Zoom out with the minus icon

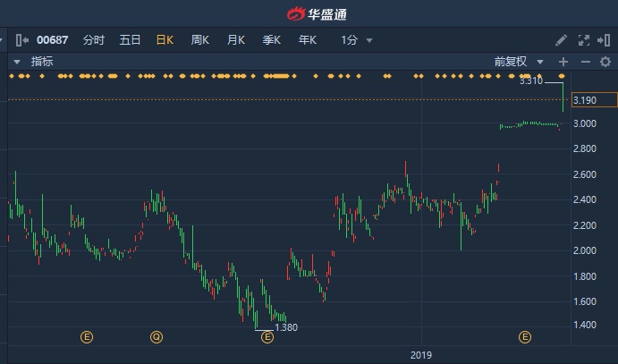click(585, 62)
